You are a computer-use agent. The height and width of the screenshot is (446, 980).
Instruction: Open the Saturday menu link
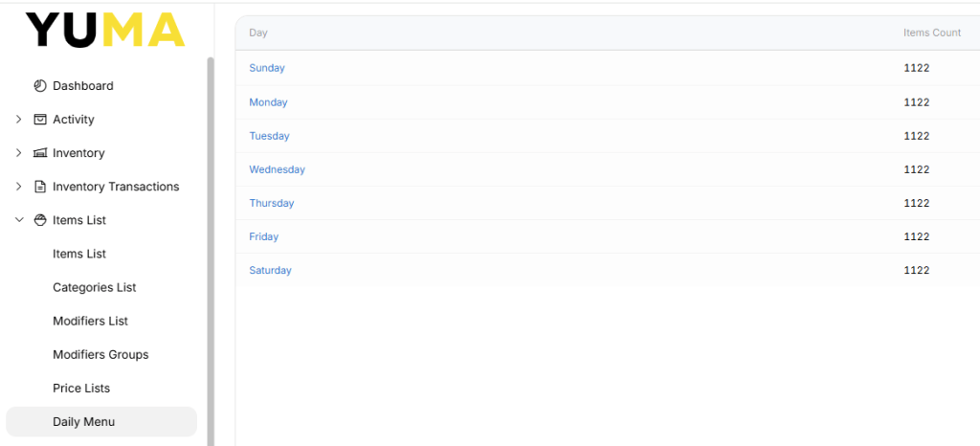[270, 271]
